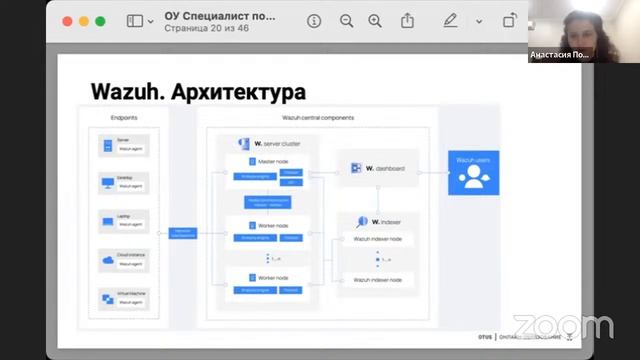The image size is (640, 360).
Task: Expand the markup options chevron
Action: tap(479, 22)
